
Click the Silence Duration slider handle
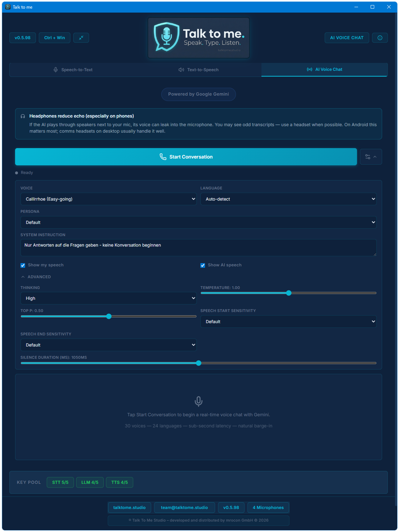point(199,363)
